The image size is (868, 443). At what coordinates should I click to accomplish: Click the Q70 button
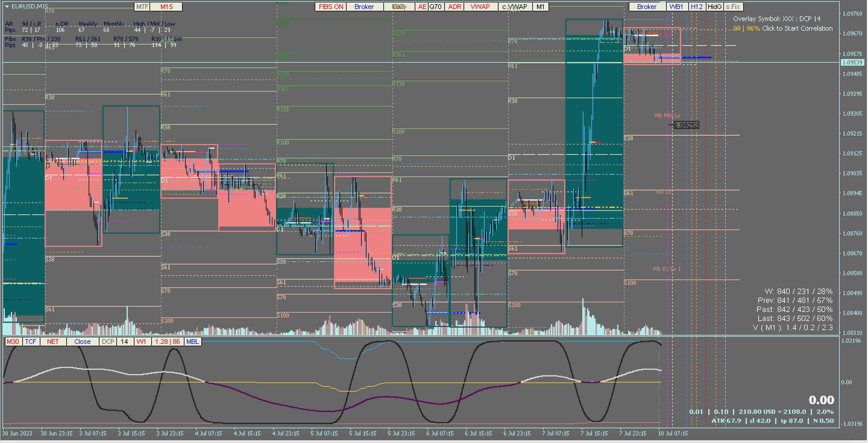pos(435,7)
